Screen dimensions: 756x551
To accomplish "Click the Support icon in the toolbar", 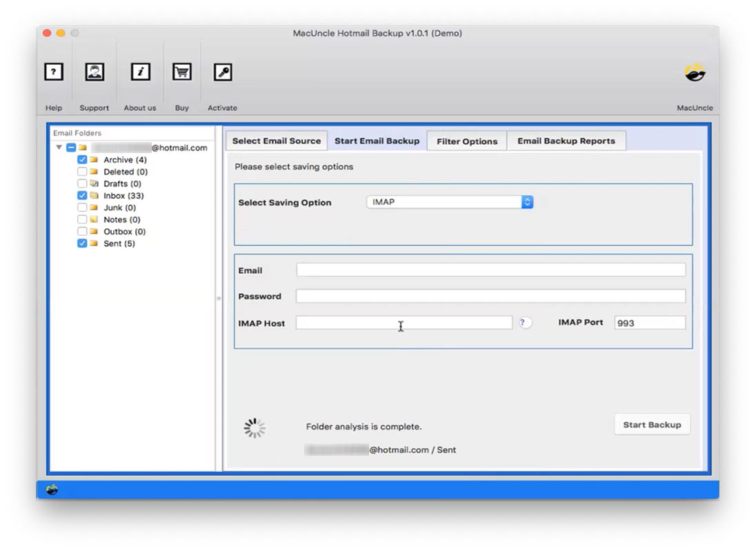I will coord(94,72).
